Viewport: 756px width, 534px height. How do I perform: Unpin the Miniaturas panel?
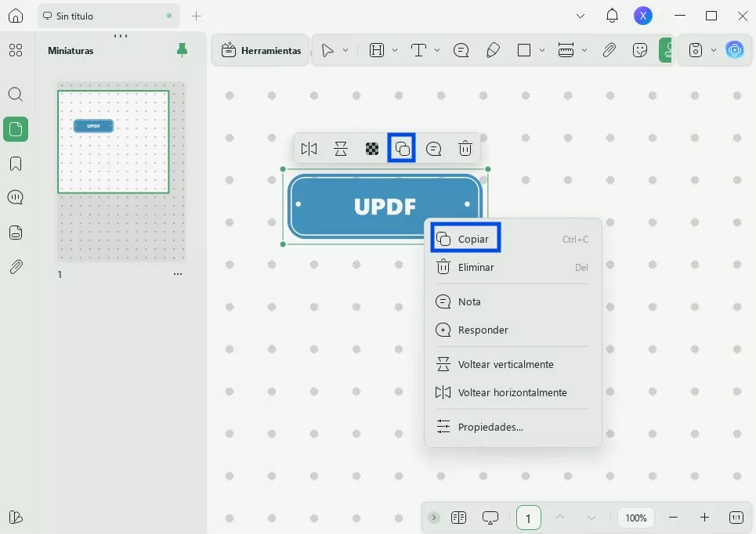click(x=182, y=50)
